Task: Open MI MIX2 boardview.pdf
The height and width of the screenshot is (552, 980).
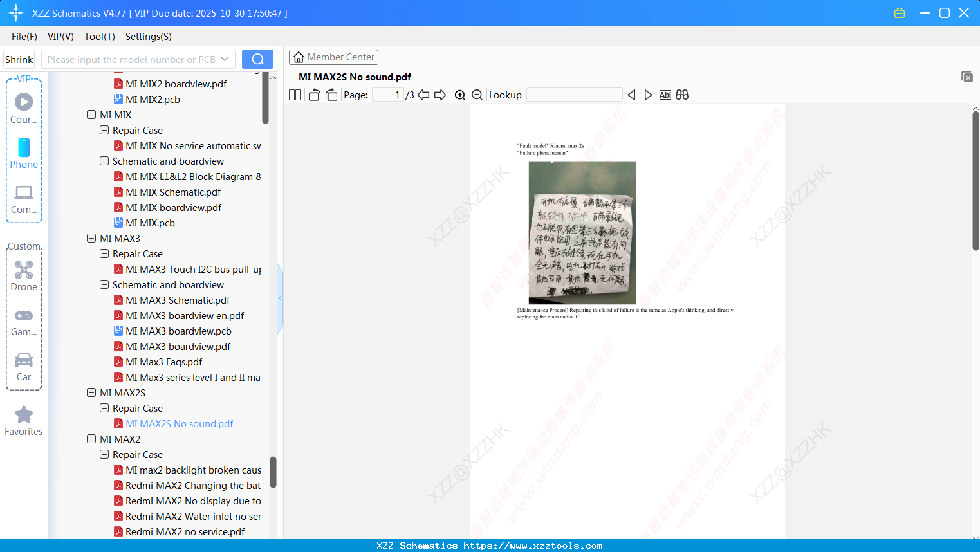Action: point(176,84)
